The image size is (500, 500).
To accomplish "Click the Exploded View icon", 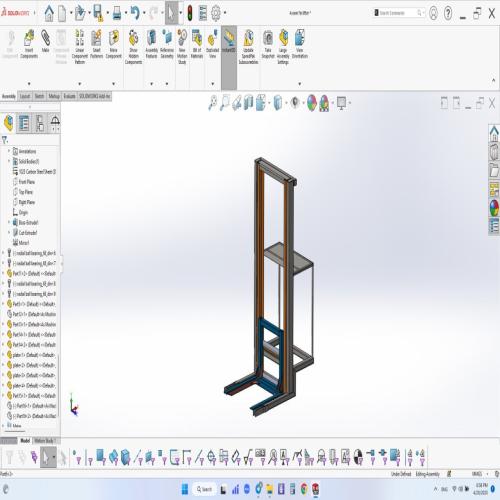I will click(212, 44).
